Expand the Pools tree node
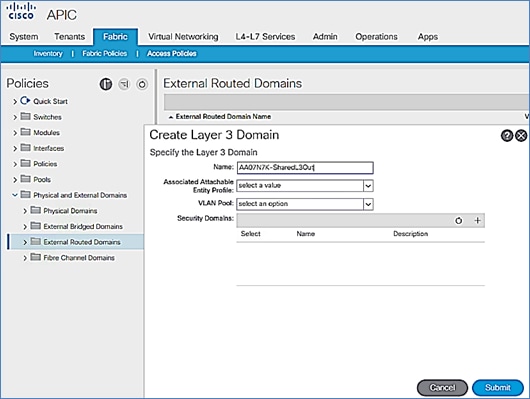Viewport: 530px width, 399px height. point(15,180)
